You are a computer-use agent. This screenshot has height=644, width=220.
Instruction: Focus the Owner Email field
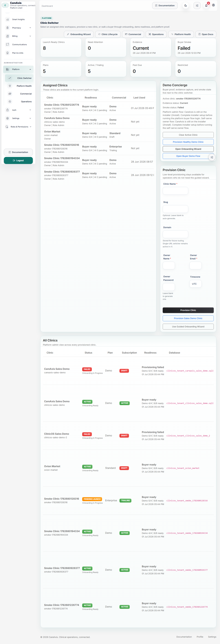point(196,266)
